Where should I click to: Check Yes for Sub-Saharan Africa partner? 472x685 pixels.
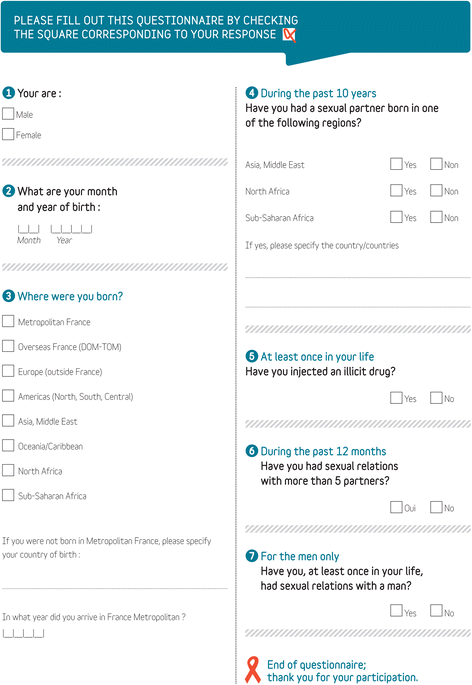[396, 217]
